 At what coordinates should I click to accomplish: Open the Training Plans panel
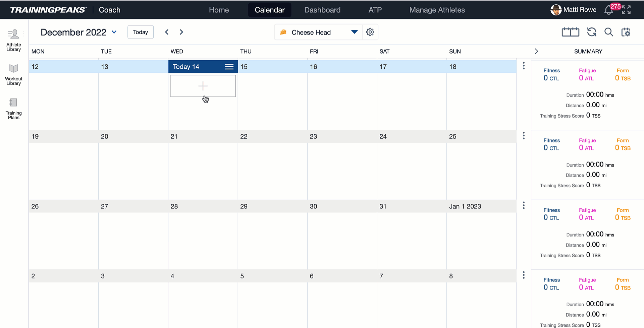[14, 109]
